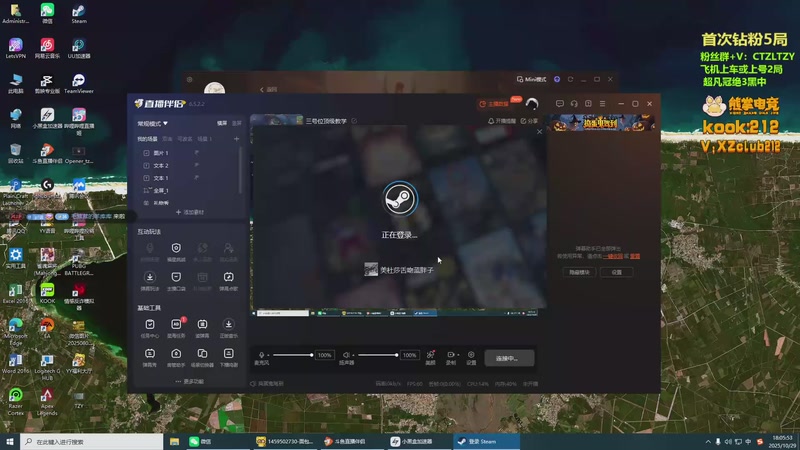Open the headset support icon in title bar
800x450 pixels.
click(x=574, y=104)
